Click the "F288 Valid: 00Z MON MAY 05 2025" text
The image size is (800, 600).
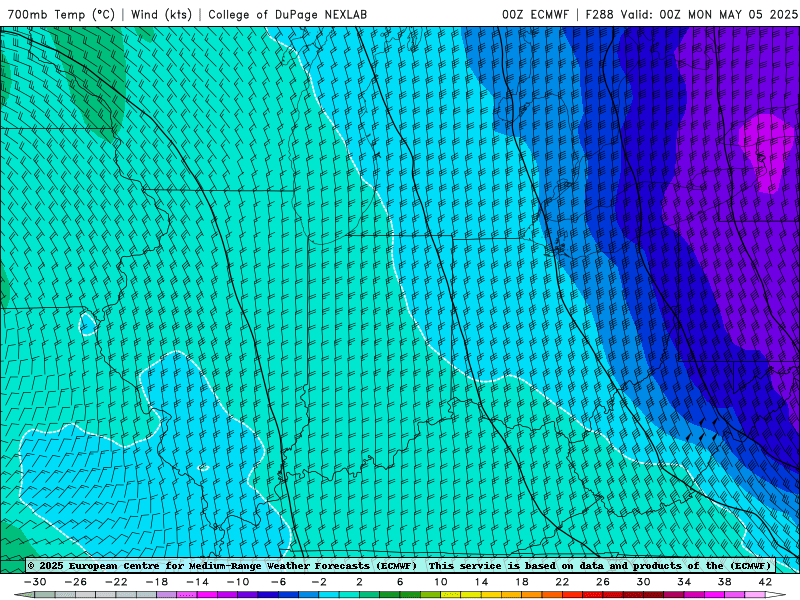tap(691, 15)
